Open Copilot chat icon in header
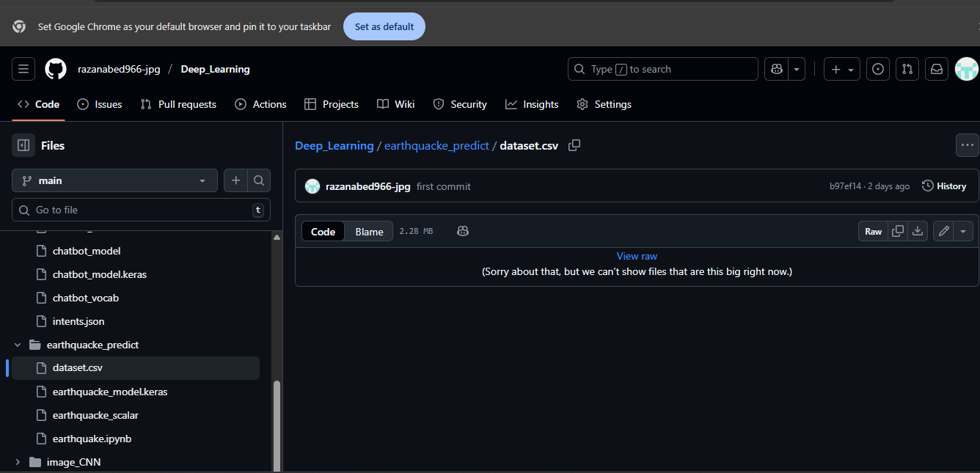 776,69
